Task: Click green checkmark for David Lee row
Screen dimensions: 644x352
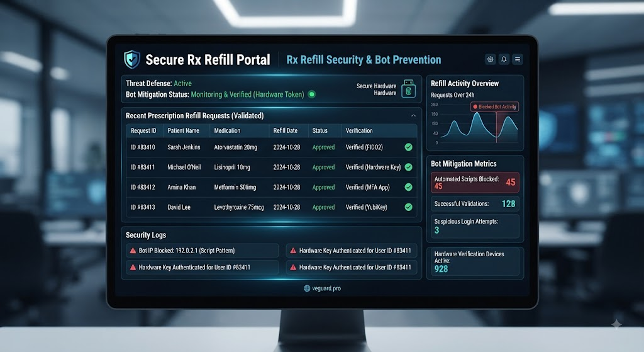Action: 408,207
